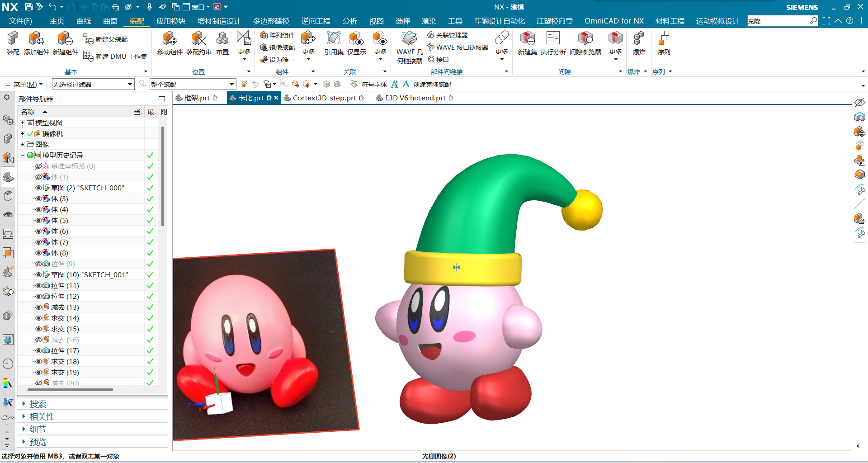Screen dimensions: 868x463
Task: Click the 仅显示 show only icon
Action: click(x=357, y=43)
